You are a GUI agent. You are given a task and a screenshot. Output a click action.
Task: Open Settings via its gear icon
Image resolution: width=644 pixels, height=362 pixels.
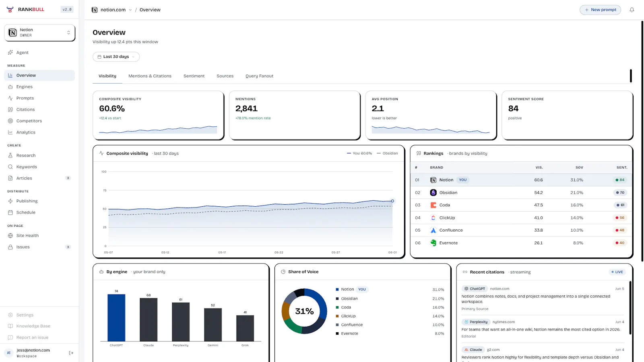(10, 315)
